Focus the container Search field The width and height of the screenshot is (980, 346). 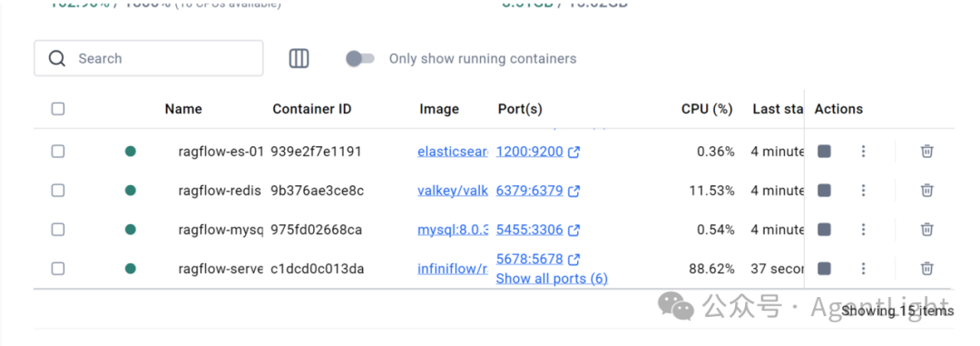point(149,59)
